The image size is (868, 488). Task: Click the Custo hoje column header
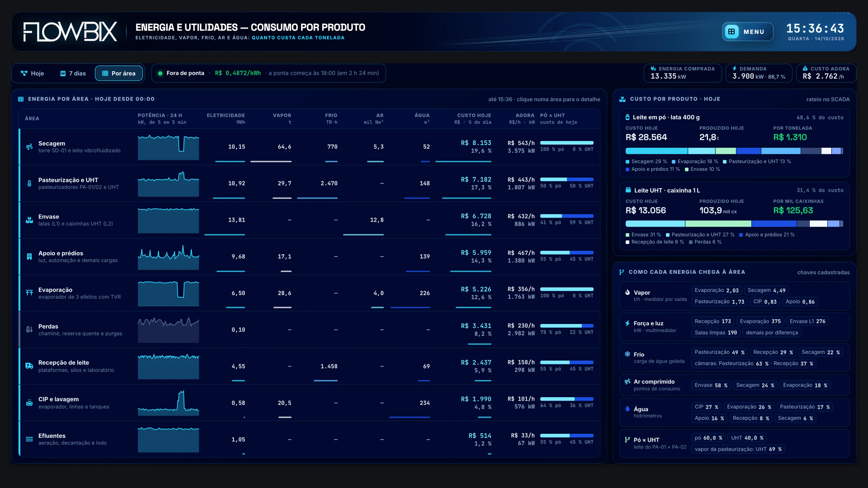click(x=473, y=119)
